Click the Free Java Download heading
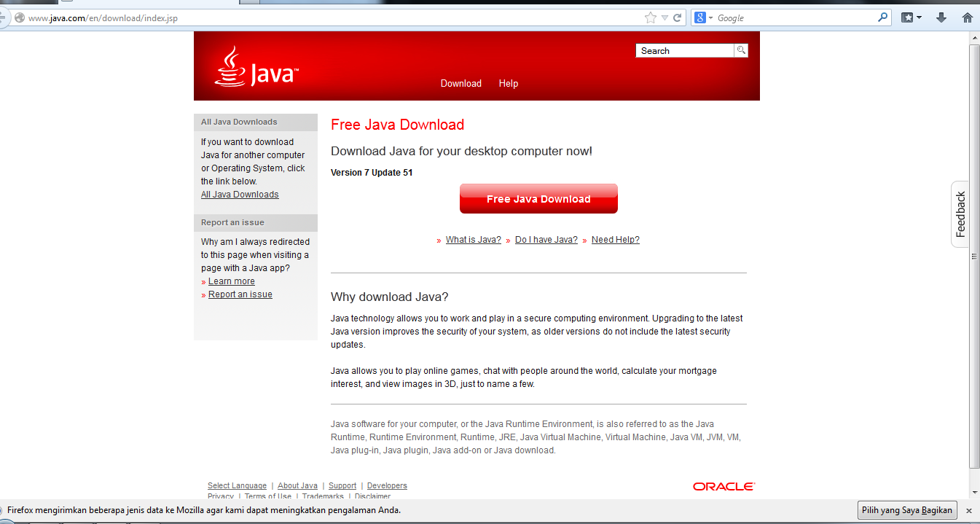This screenshot has height=524, width=980. click(397, 125)
